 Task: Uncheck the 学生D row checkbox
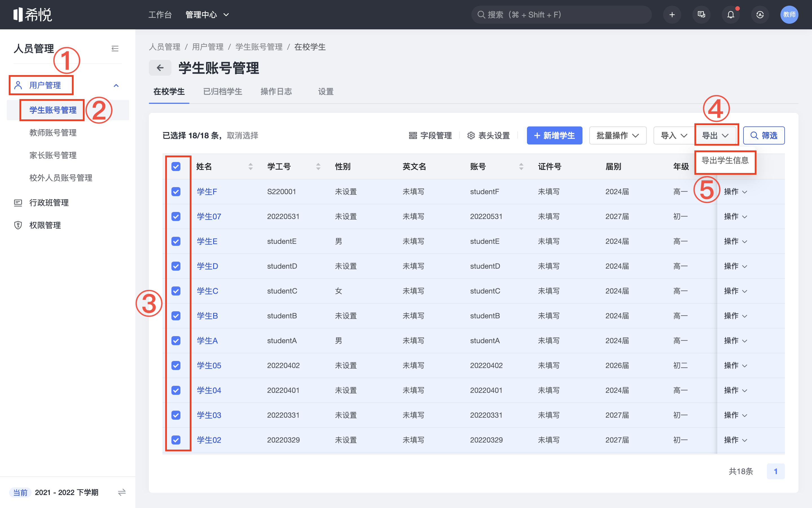tap(176, 266)
